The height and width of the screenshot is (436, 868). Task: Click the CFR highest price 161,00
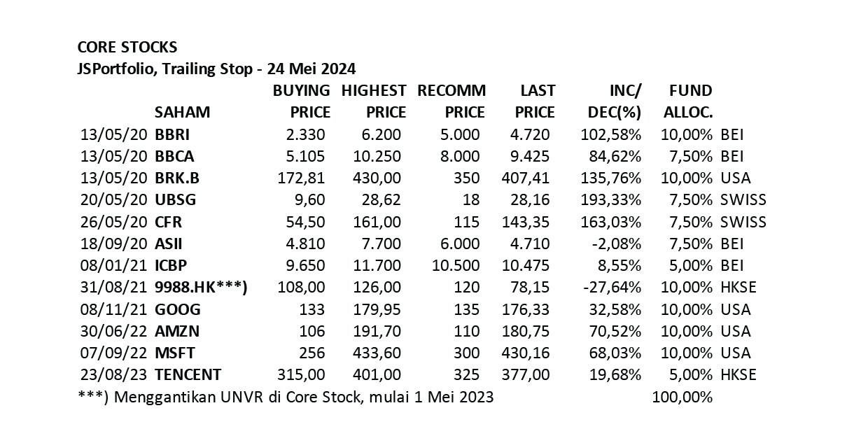378,222
